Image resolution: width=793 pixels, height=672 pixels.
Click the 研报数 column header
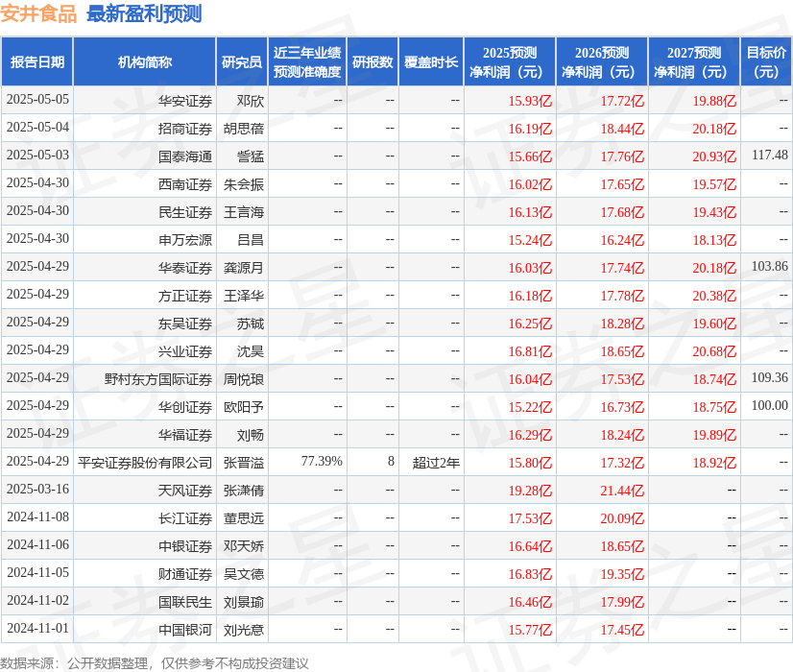click(x=372, y=62)
